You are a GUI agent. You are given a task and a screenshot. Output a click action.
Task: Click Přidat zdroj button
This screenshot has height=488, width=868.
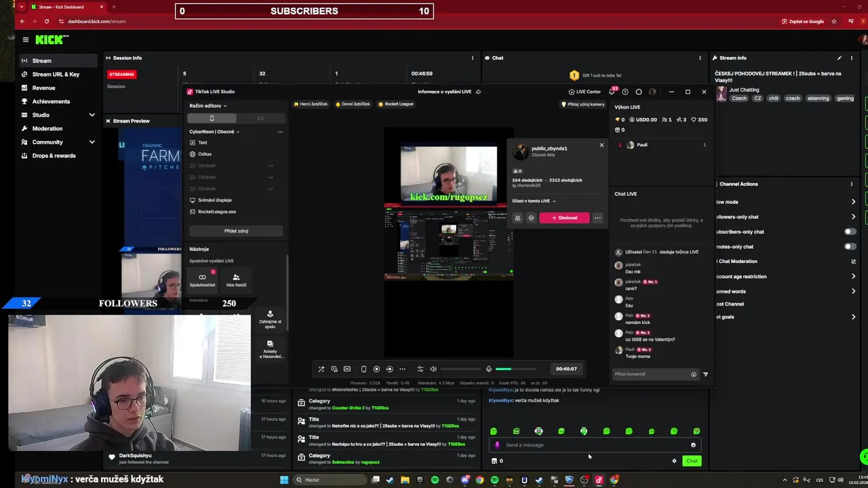tap(236, 231)
